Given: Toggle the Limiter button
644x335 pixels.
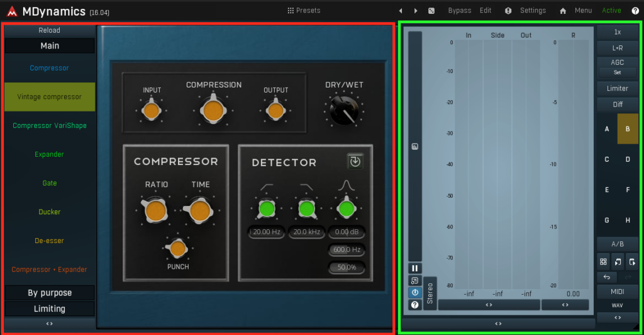Looking at the screenshot, I should point(618,88).
